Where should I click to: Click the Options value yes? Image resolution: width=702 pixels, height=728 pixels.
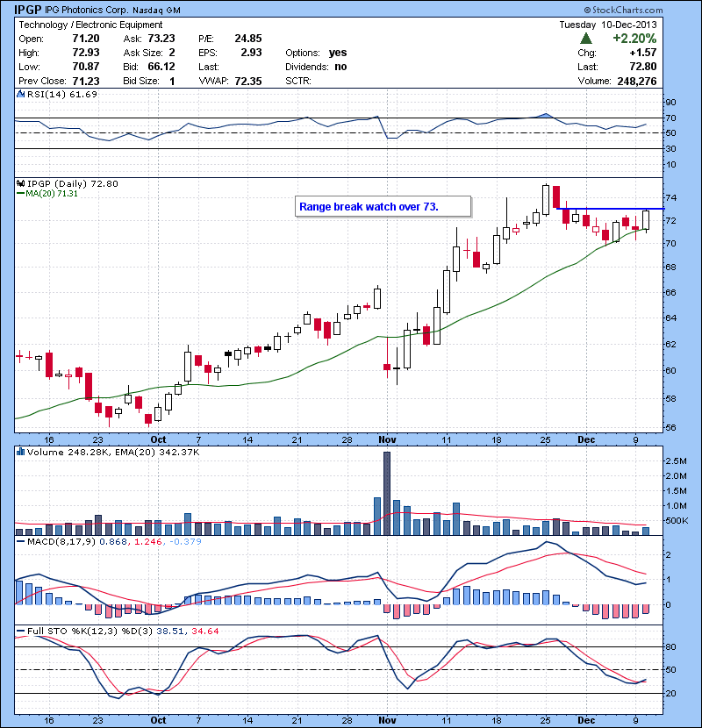[338, 53]
